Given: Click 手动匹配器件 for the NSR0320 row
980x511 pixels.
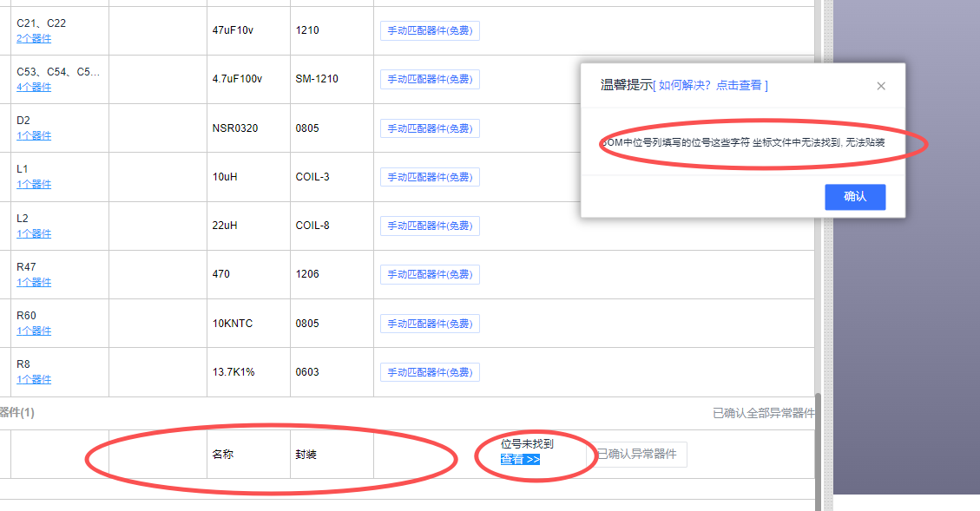Looking at the screenshot, I should pyautogui.click(x=430, y=128).
